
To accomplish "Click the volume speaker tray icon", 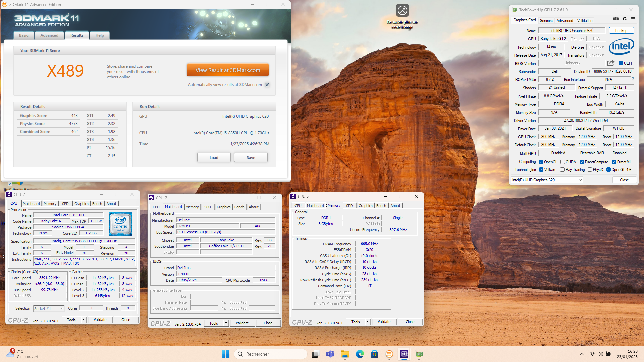I will pyautogui.click(x=600, y=354).
